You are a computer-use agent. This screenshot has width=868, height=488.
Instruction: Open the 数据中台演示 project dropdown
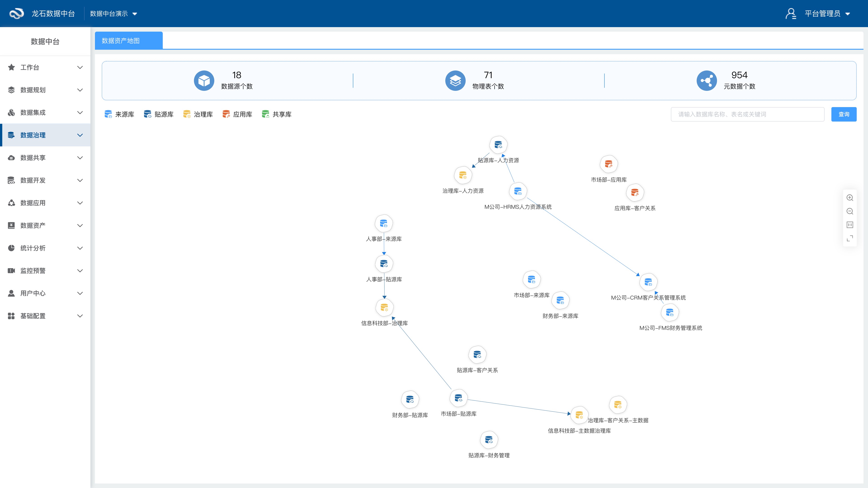click(113, 14)
